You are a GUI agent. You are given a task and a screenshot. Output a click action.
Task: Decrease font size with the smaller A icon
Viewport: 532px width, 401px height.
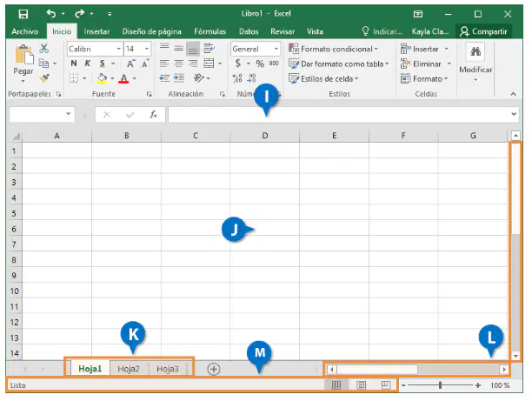point(145,63)
